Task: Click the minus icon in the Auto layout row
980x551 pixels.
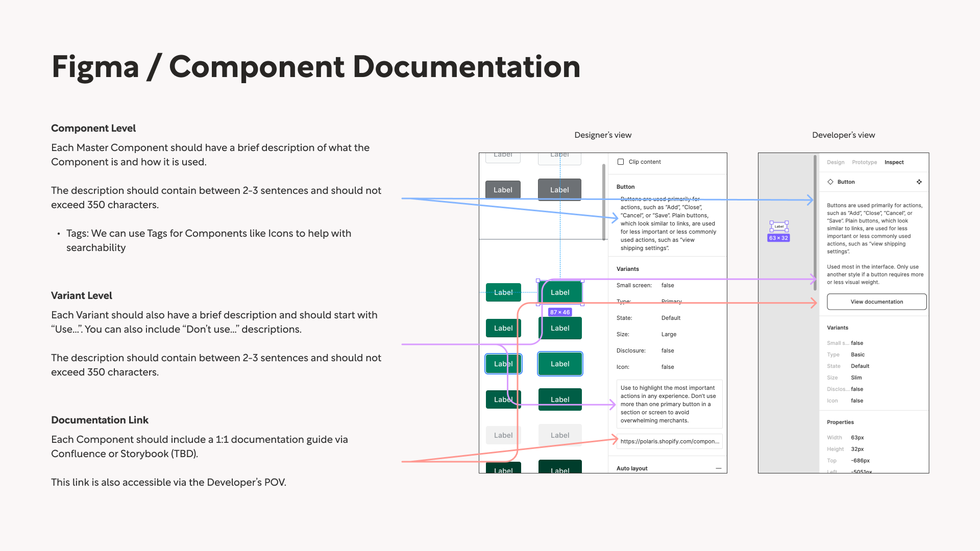Action: coord(718,468)
